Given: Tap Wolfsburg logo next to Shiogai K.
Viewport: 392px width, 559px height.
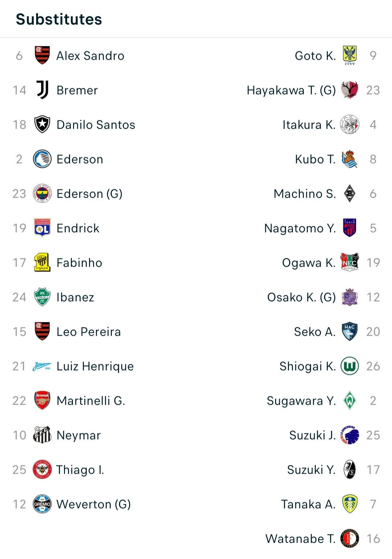Looking at the screenshot, I should [x=350, y=366].
